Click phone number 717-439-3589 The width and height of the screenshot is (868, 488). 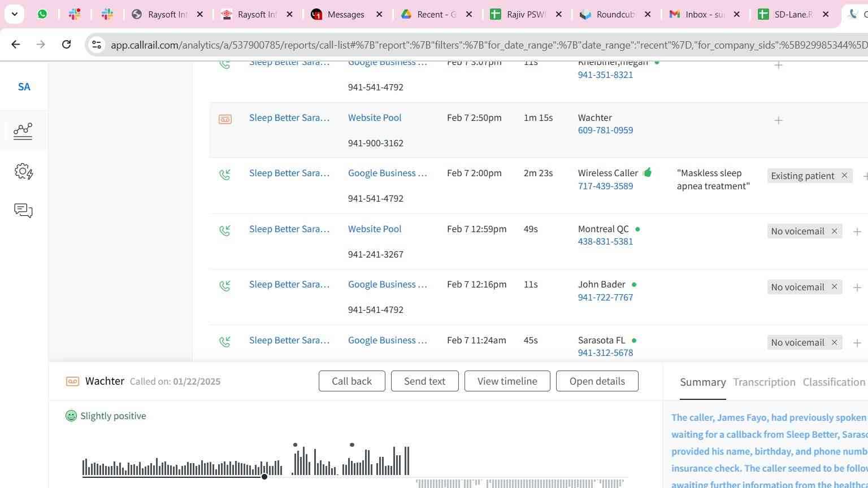605,186
